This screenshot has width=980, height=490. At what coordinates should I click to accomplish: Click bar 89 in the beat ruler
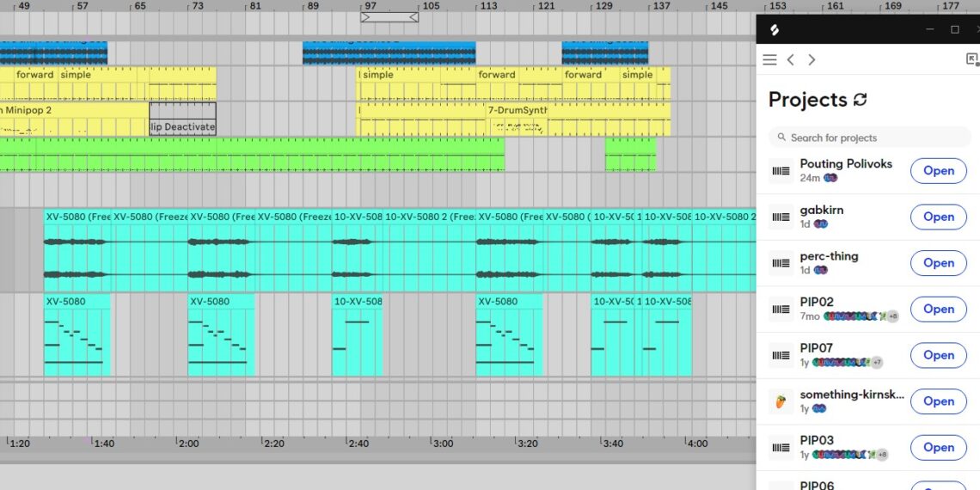(313, 6)
